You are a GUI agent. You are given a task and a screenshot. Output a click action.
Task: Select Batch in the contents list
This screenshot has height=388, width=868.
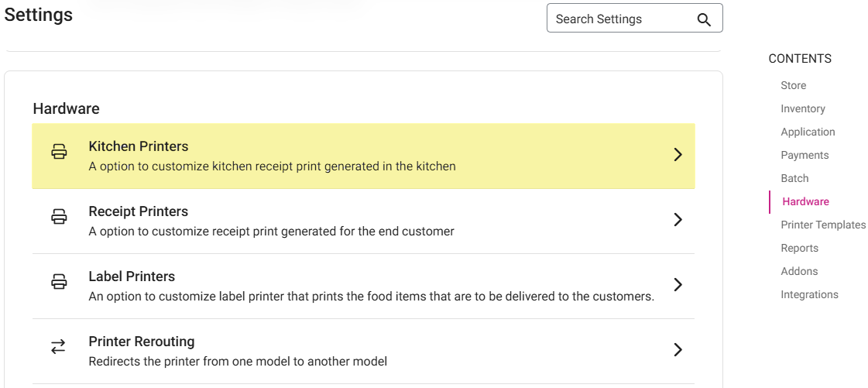tap(794, 178)
